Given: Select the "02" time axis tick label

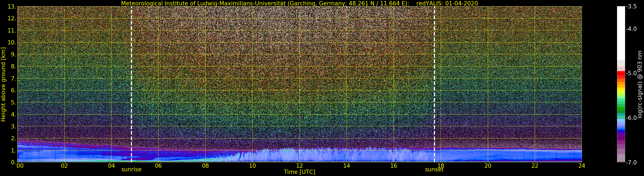Looking at the screenshot, I should coord(64,166).
